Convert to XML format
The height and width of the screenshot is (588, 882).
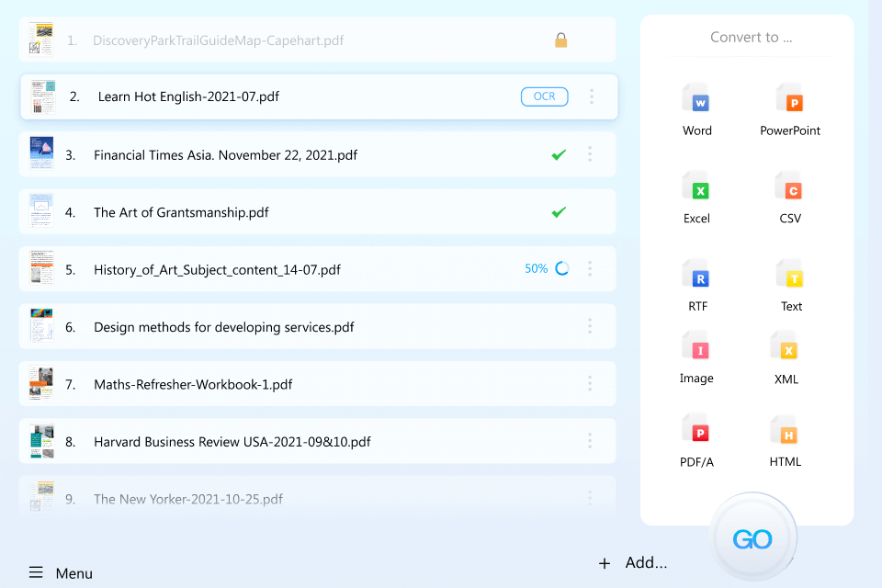coord(786,357)
